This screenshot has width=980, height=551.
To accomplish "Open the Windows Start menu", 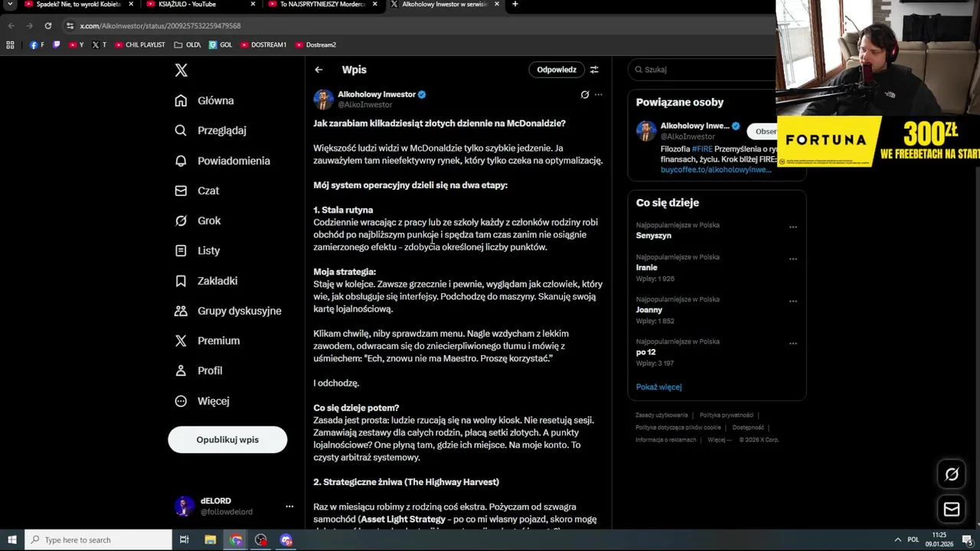I will [11, 540].
